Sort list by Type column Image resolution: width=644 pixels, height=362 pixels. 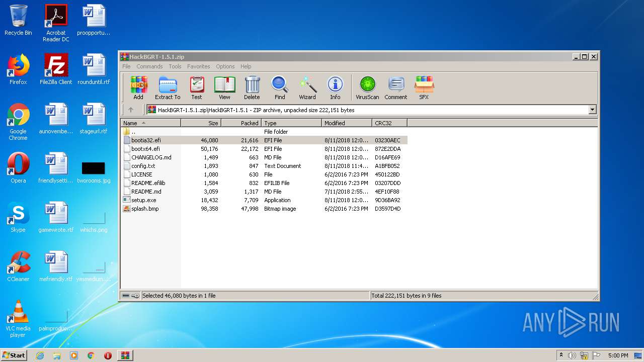pos(292,123)
